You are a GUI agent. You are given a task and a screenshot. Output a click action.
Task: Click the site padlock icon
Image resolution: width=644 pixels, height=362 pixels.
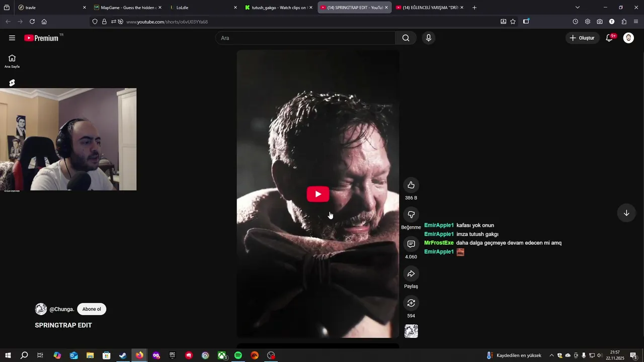coord(104,22)
